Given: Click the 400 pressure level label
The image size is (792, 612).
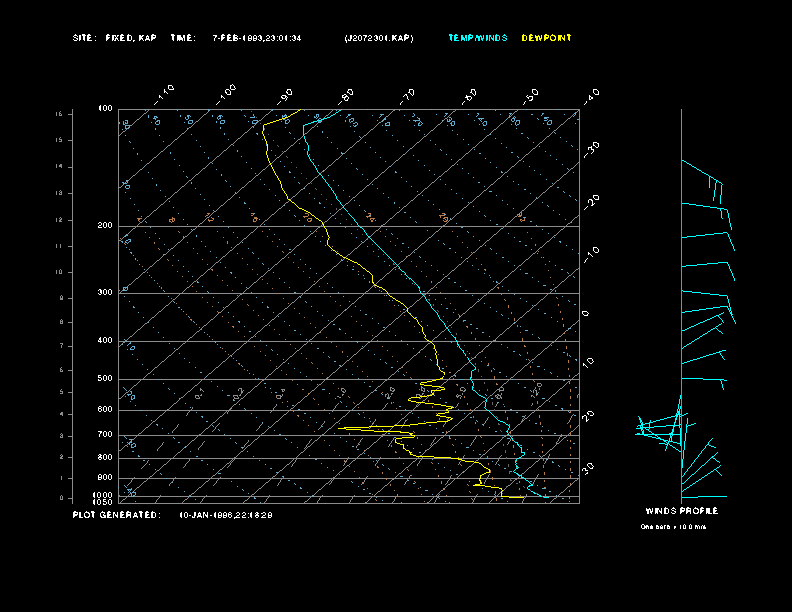Looking at the screenshot, I should click(105, 340).
